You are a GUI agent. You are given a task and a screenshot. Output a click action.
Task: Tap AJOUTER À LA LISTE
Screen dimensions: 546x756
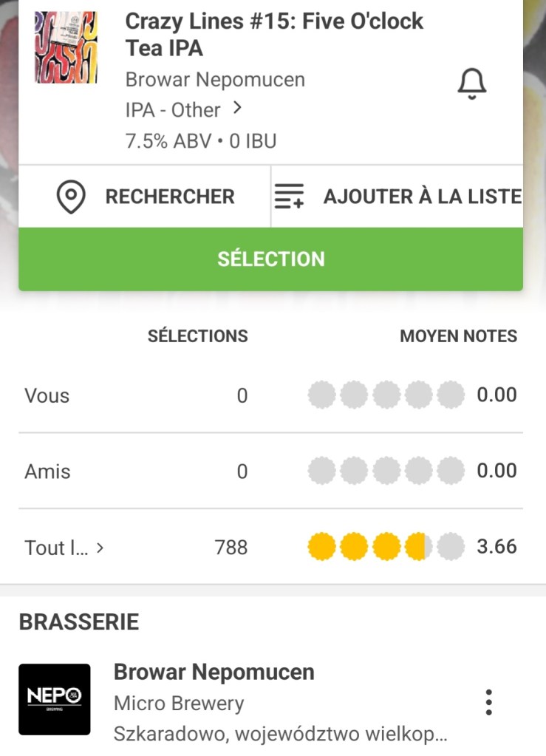tap(422, 197)
